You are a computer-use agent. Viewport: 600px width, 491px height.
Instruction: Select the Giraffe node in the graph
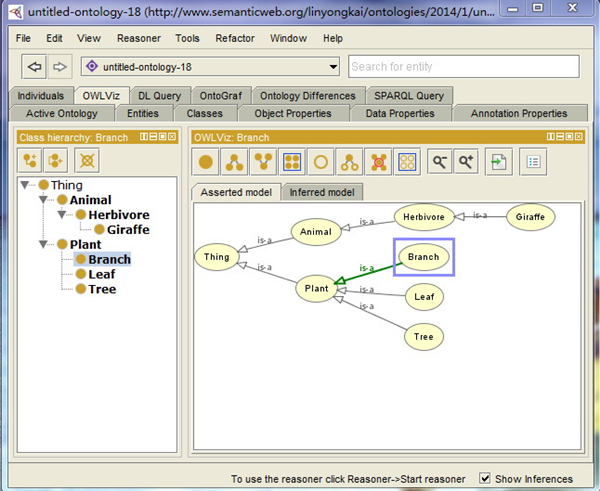(x=529, y=216)
